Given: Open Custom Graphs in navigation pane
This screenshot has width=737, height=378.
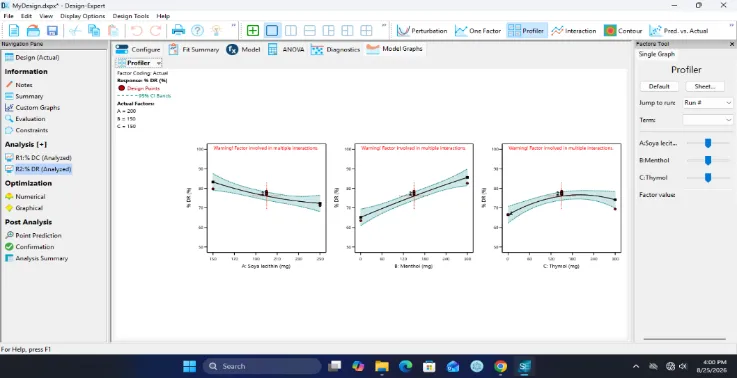Looking at the screenshot, I should 32,108.
